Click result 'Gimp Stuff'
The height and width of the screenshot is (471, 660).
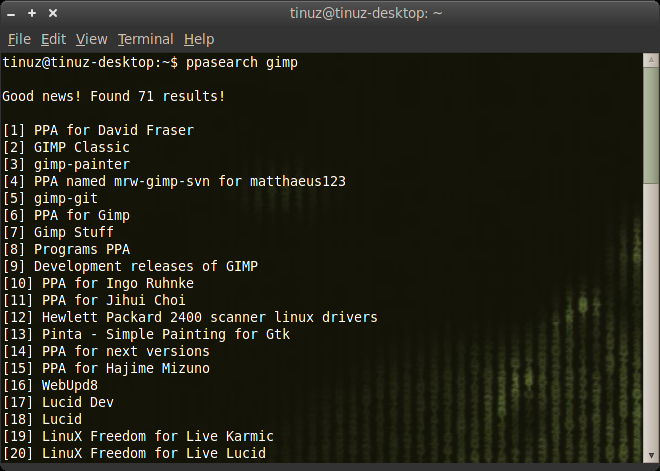(74, 232)
